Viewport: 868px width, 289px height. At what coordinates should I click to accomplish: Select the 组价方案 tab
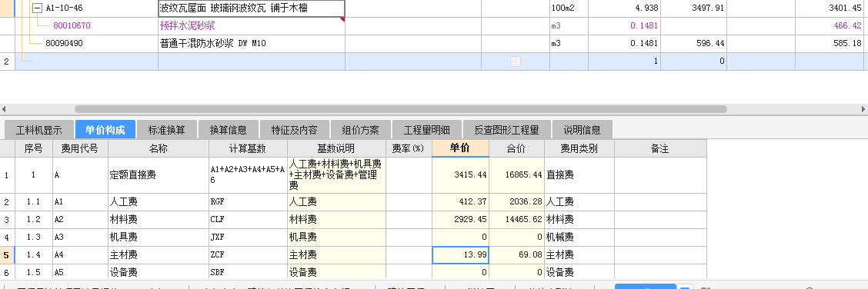360,131
